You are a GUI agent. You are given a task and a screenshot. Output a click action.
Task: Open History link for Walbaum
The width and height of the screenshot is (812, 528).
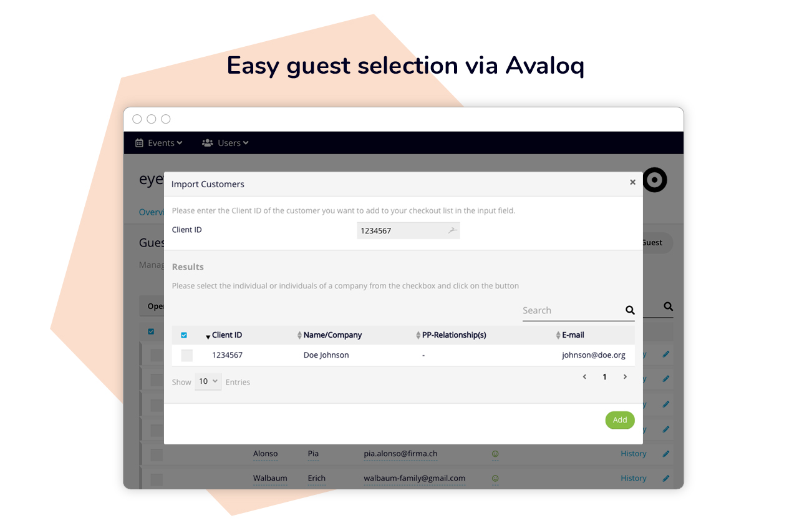pyautogui.click(x=634, y=478)
